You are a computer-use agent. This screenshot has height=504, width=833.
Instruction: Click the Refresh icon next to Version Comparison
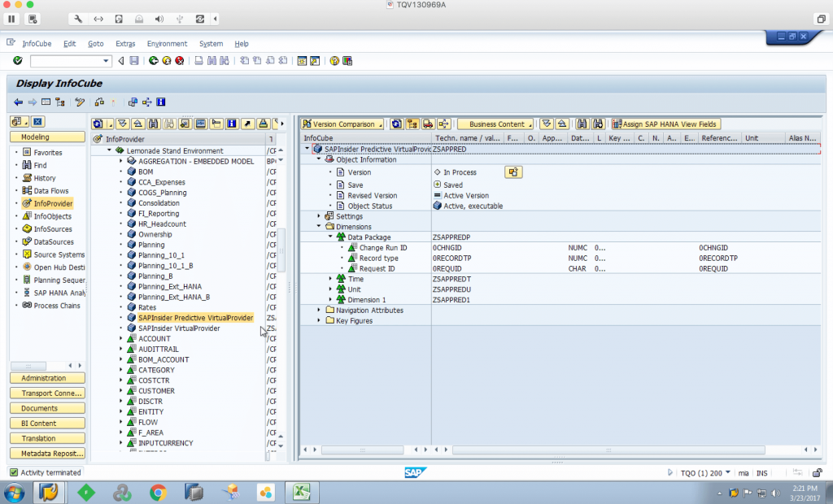tap(396, 124)
